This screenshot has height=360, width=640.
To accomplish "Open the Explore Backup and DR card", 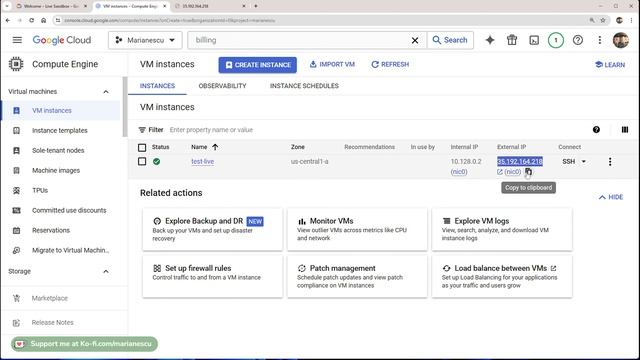I will pyautogui.click(x=212, y=229).
